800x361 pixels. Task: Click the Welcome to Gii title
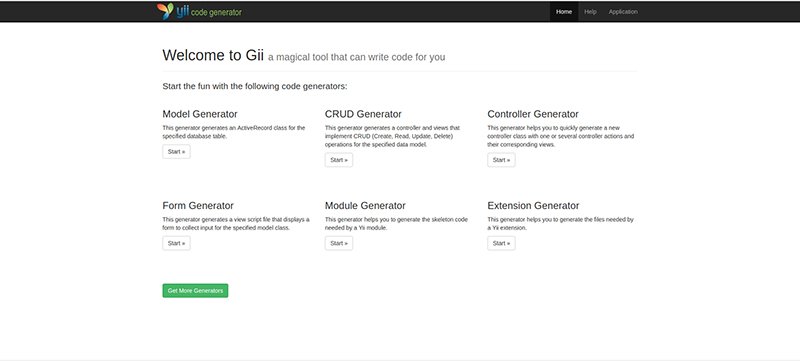(213, 55)
